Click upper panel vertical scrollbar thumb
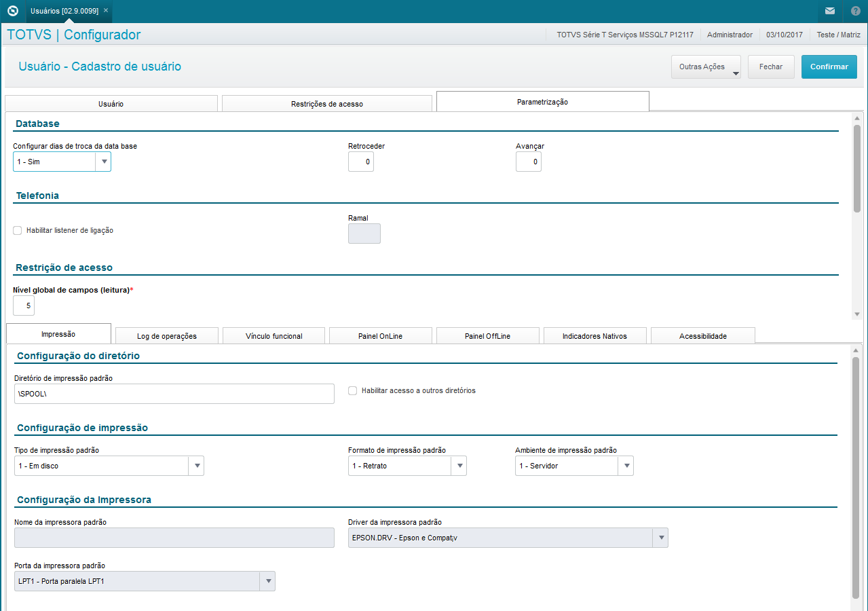Image resolution: width=868 pixels, height=611 pixels. coord(857,168)
